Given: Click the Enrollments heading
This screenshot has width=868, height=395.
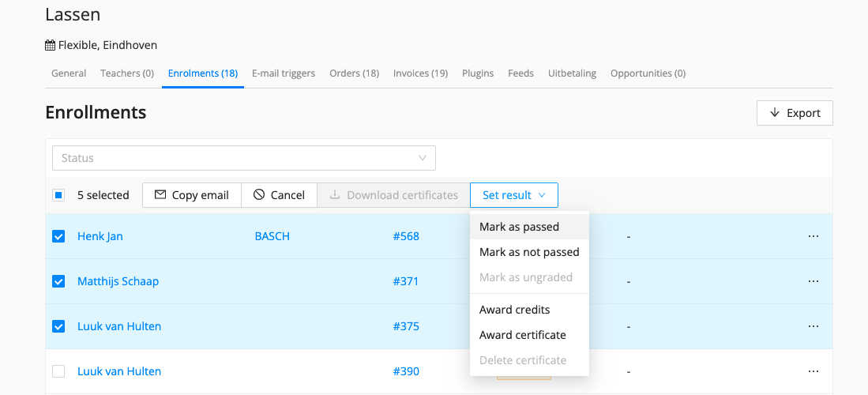Looking at the screenshot, I should (96, 112).
